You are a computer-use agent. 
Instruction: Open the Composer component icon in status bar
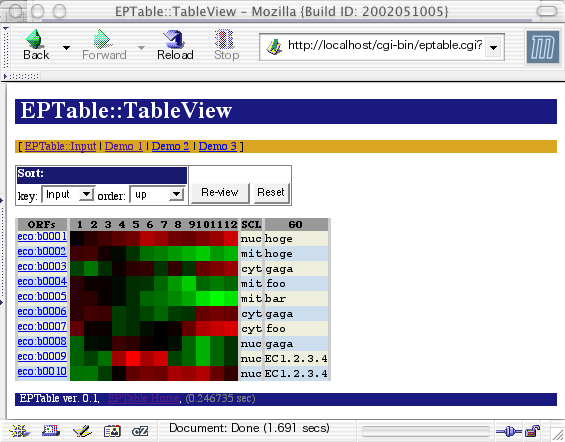pos(82,430)
